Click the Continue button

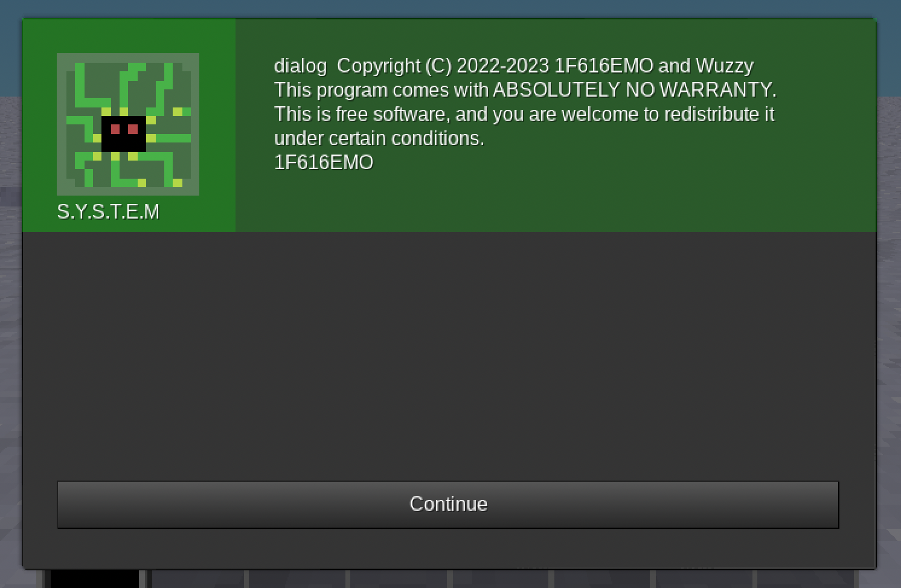(447, 504)
